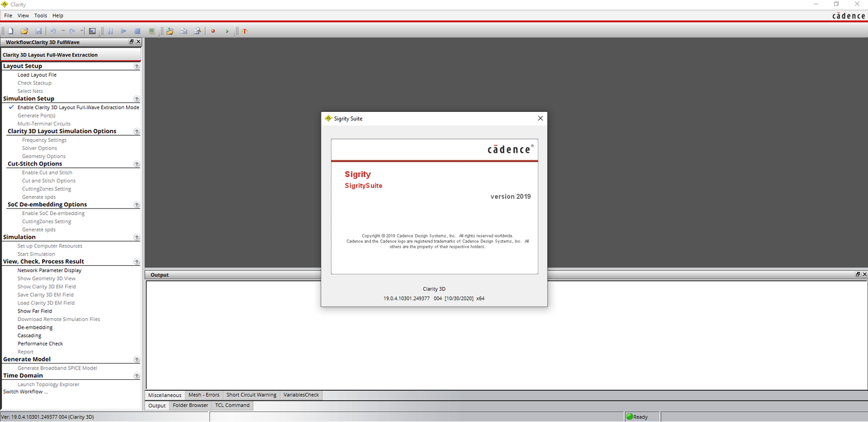The image size is (868, 422).
Task: Open the File menu
Action: pyautogui.click(x=8, y=16)
